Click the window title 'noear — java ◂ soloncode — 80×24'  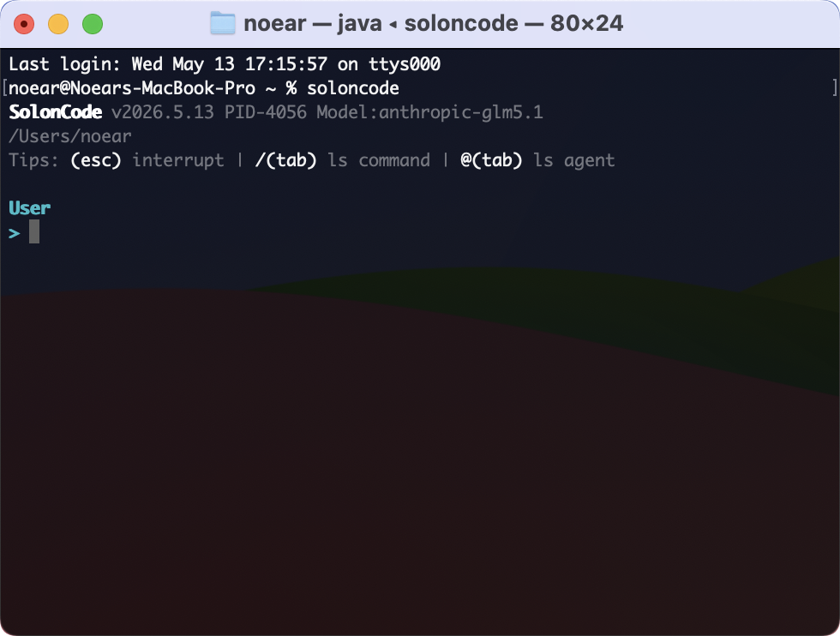(434, 24)
